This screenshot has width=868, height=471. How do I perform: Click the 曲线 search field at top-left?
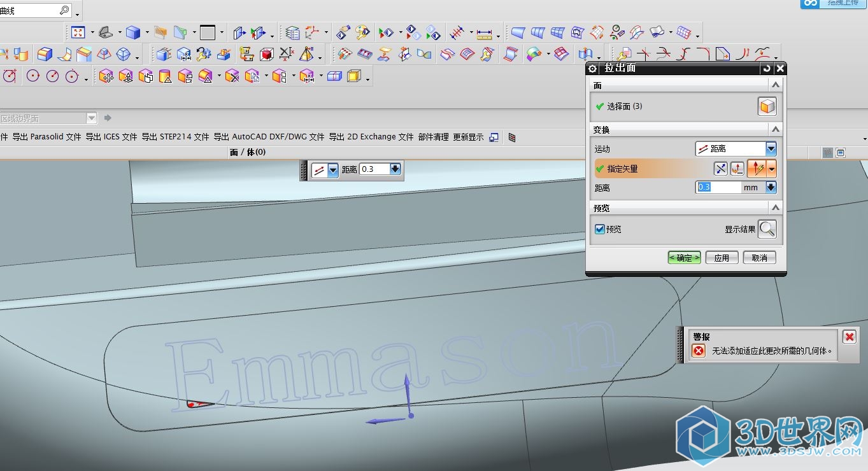[36, 10]
